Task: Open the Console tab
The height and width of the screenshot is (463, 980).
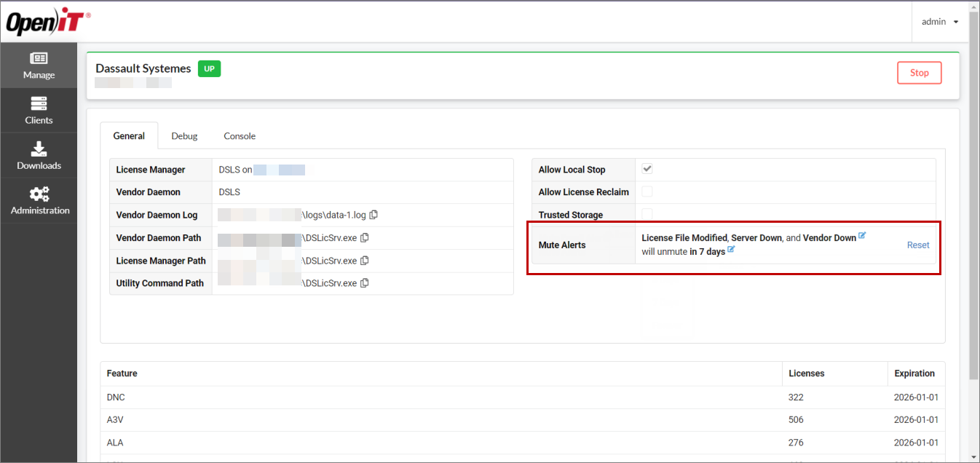Action: point(240,136)
